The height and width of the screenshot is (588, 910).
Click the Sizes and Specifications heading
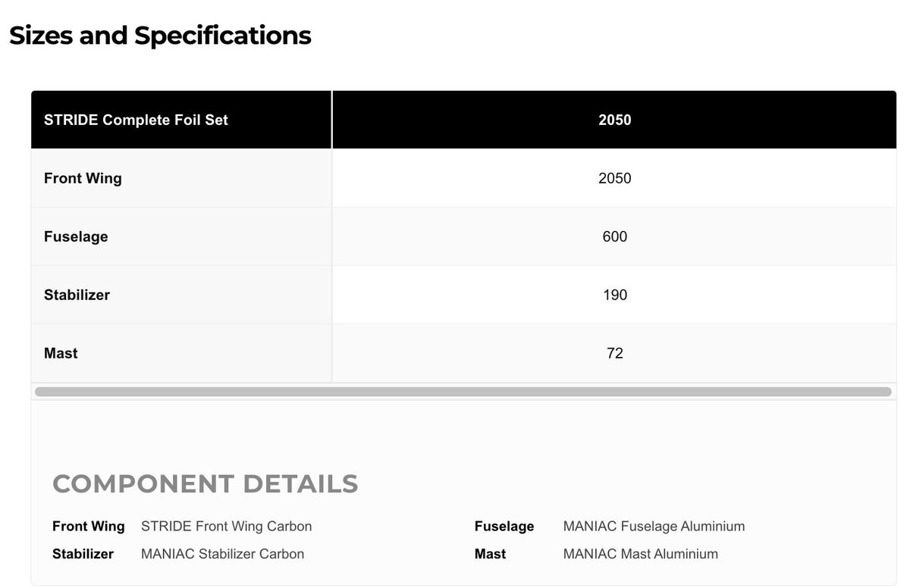(x=160, y=36)
